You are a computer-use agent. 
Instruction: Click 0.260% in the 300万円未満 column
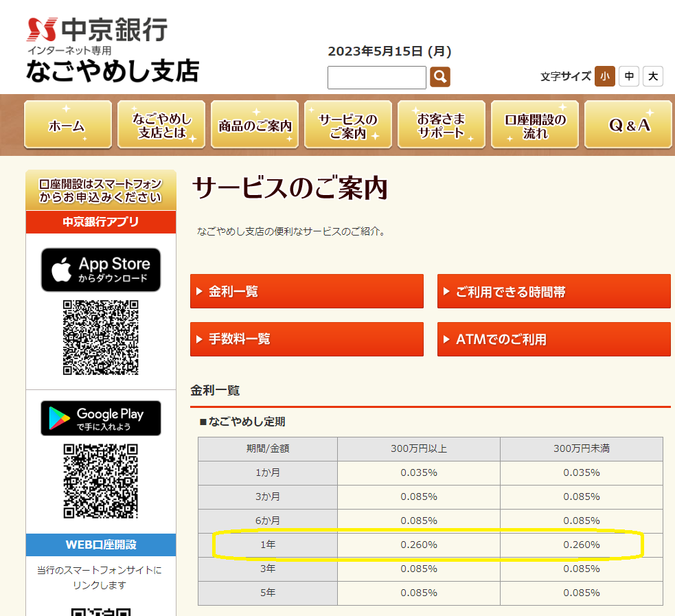pyautogui.click(x=582, y=545)
